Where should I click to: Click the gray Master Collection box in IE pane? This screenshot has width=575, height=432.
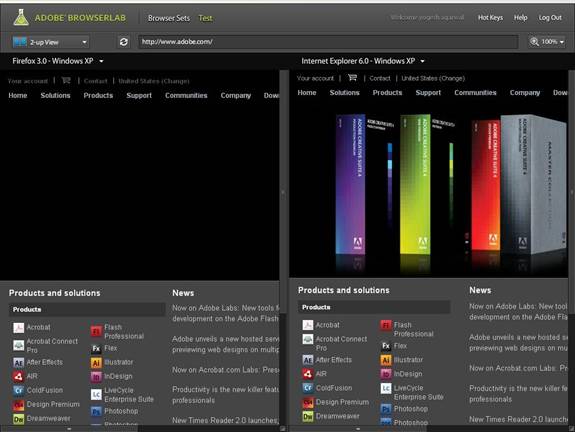(534, 184)
